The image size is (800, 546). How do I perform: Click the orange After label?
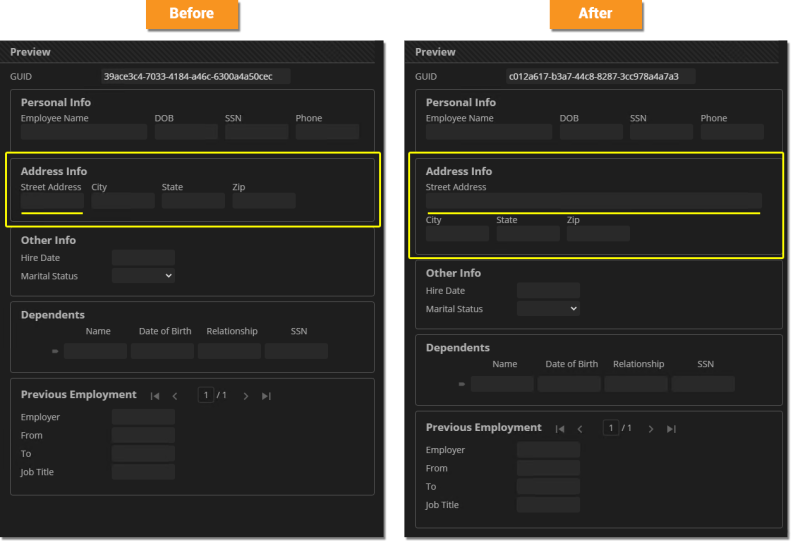(595, 14)
